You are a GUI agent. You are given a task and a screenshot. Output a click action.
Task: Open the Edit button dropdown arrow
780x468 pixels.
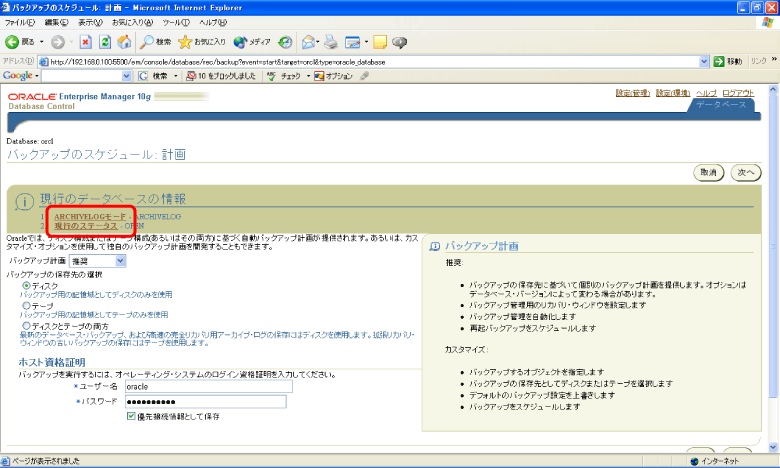366,42
